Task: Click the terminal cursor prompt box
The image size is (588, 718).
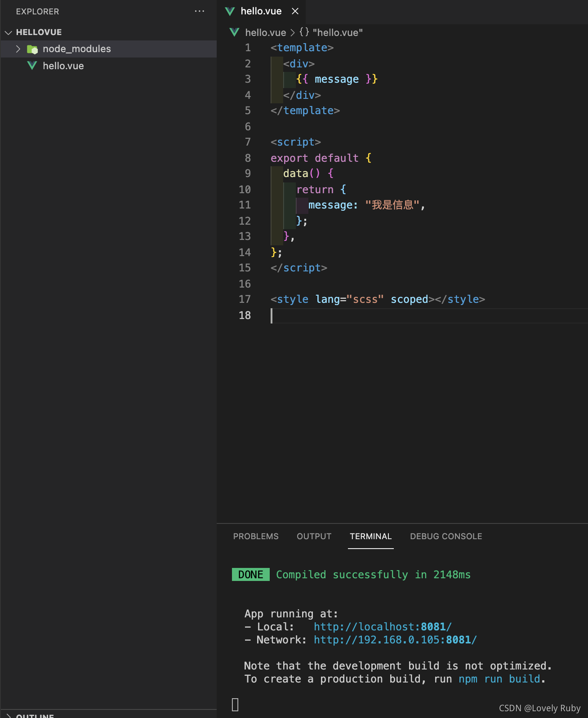Action: click(x=235, y=705)
